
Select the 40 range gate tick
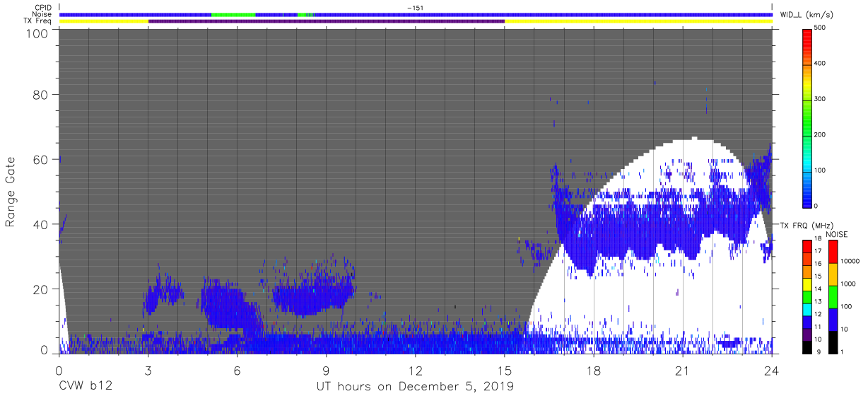pyautogui.click(x=41, y=224)
